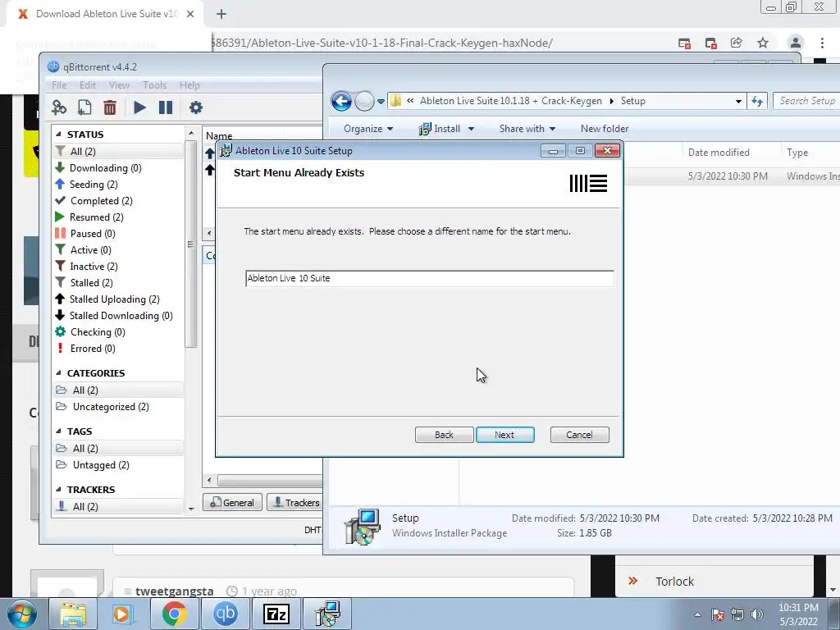840x630 pixels.
Task: Click Chrome share page icon
Action: (736, 43)
